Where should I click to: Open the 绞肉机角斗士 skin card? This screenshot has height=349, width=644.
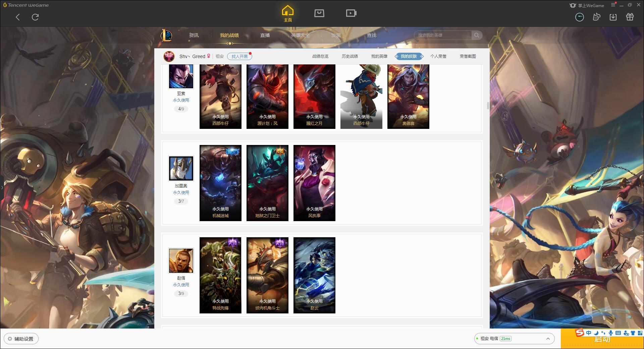[x=267, y=275]
